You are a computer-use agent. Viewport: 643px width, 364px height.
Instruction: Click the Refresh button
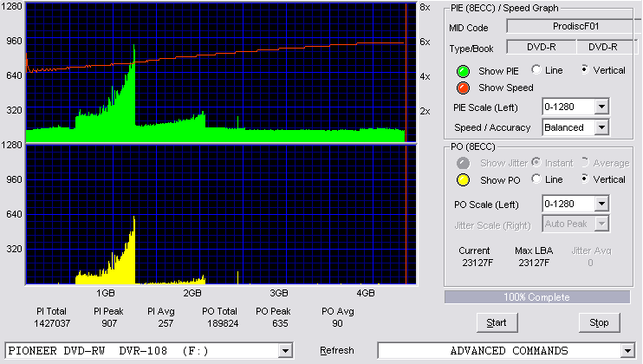tap(337, 350)
